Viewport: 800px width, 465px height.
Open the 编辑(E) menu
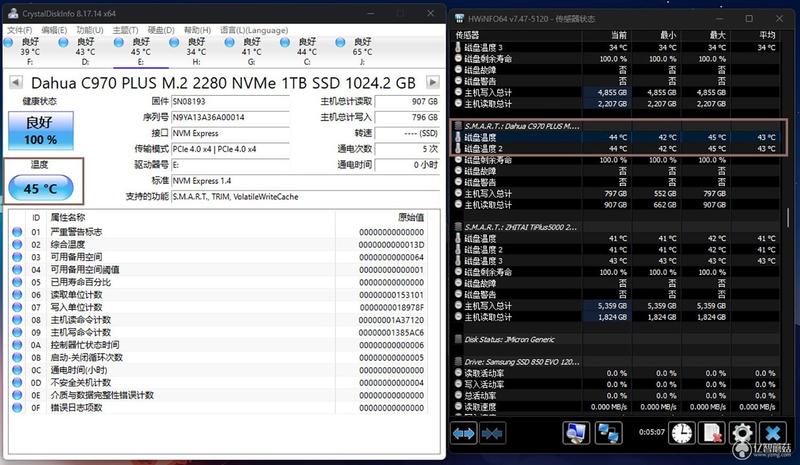tap(54, 30)
